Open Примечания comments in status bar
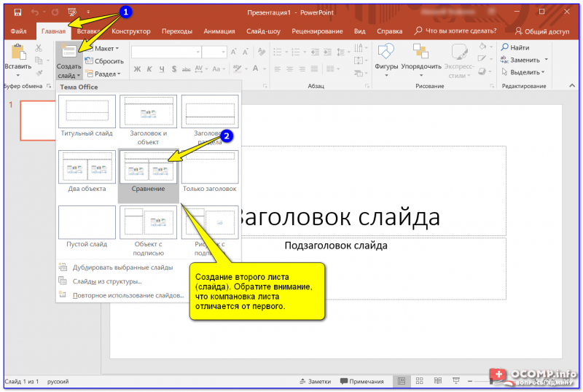The image size is (583, 392). (361, 381)
